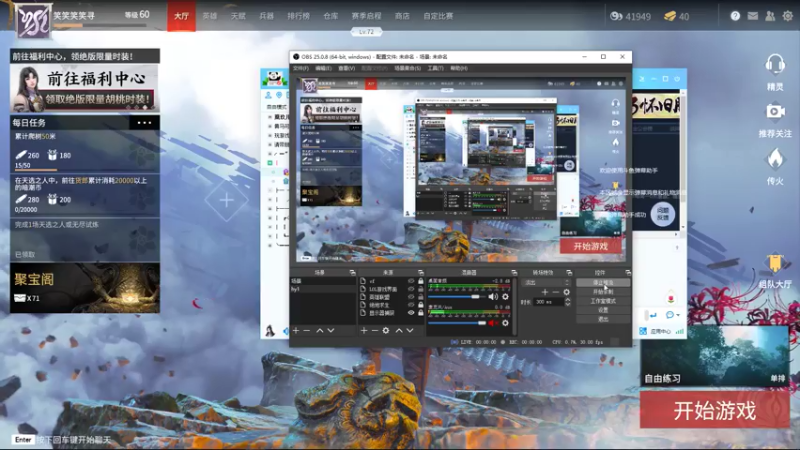The width and height of the screenshot is (800, 450).
Task: Open the 单排 queue mode selector
Action: point(778,378)
